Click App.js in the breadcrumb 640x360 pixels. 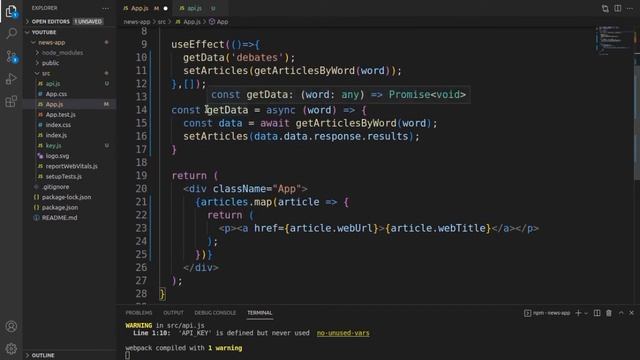pyautogui.click(x=188, y=22)
